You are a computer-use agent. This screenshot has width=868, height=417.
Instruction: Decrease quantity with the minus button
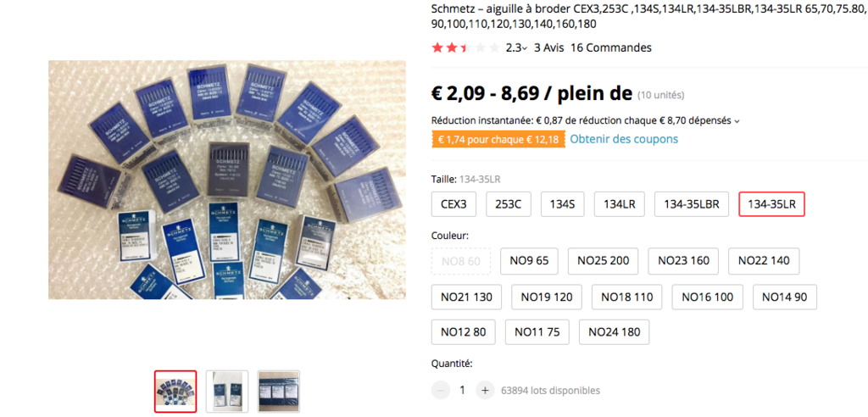pos(441,391)
